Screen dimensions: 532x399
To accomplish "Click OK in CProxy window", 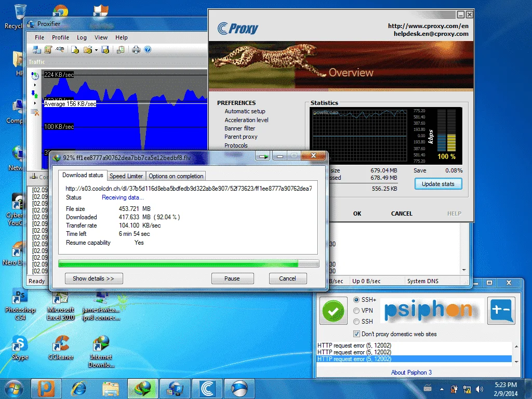I will pos(357,214).
